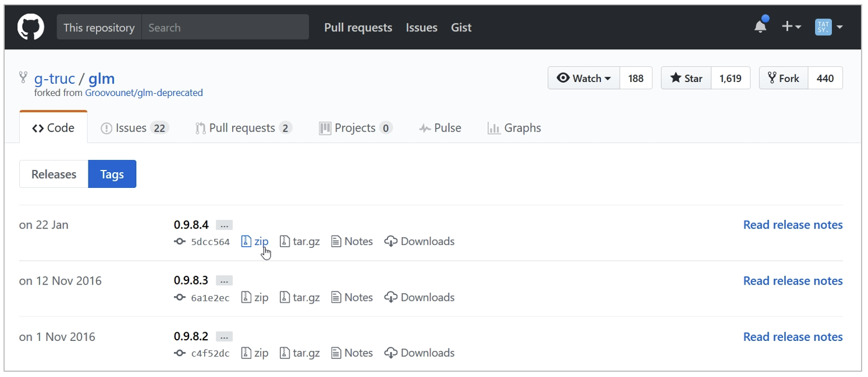
Task: Click the GitHub Octocat logo
Action: coord(31,27)
